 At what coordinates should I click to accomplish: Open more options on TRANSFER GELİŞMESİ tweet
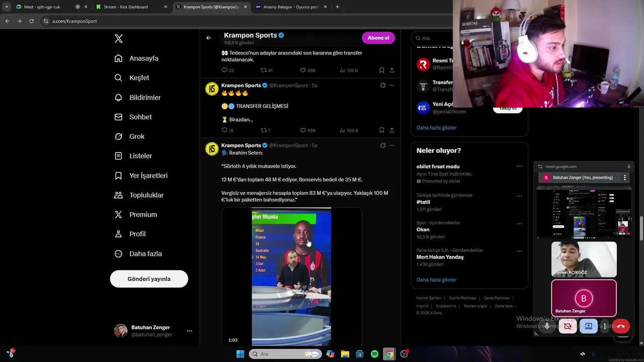coord(392,85)
